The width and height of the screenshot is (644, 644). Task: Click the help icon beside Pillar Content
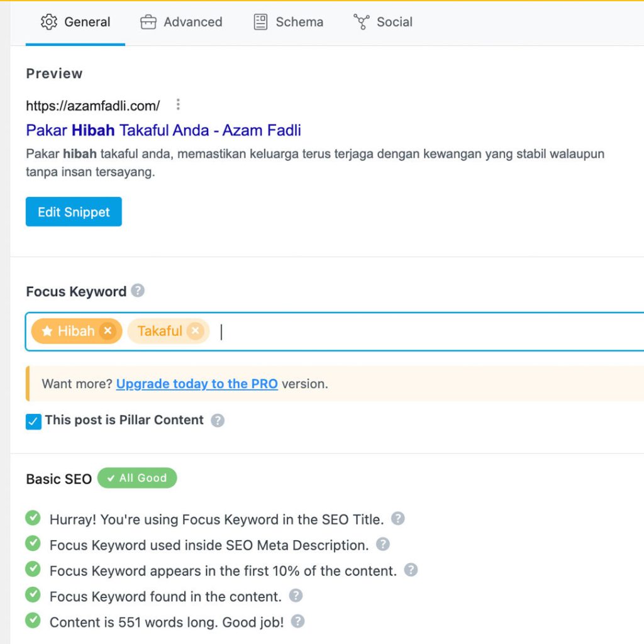coord(218,421)
